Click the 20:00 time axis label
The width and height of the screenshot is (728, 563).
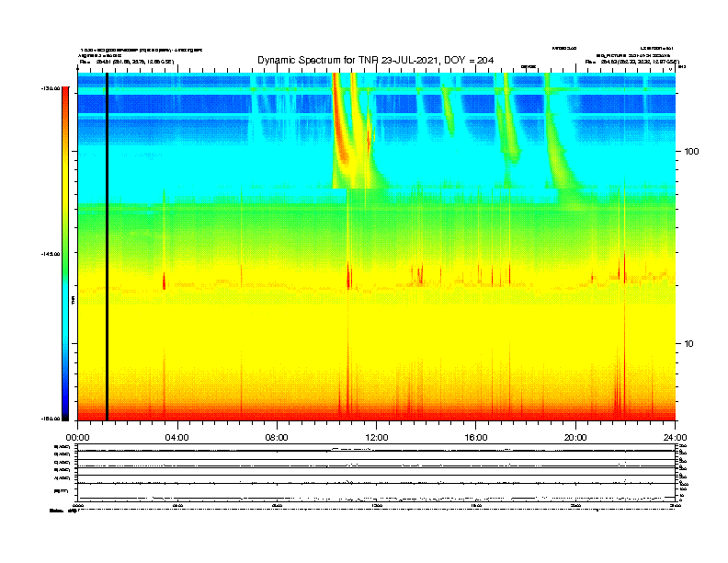575,438
